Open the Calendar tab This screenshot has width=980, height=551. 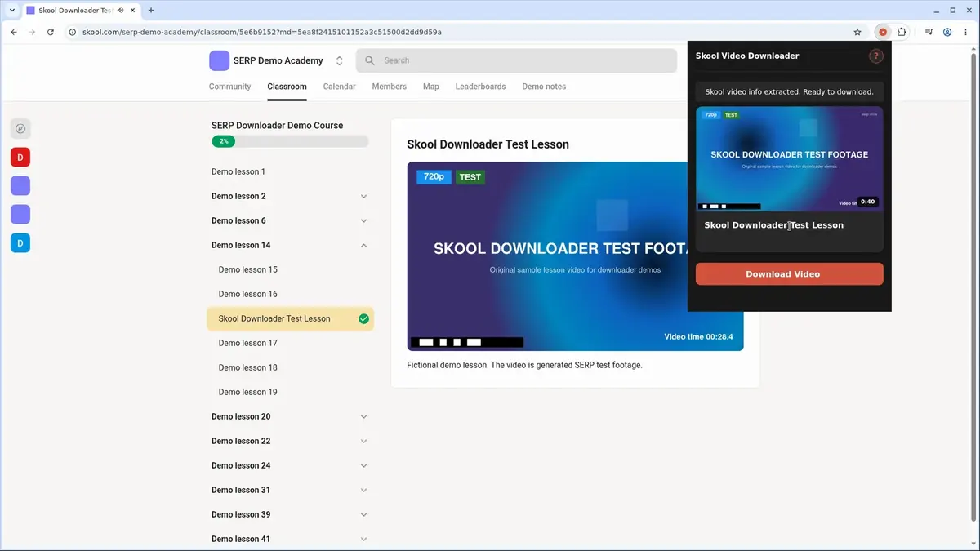click(339, 87)
